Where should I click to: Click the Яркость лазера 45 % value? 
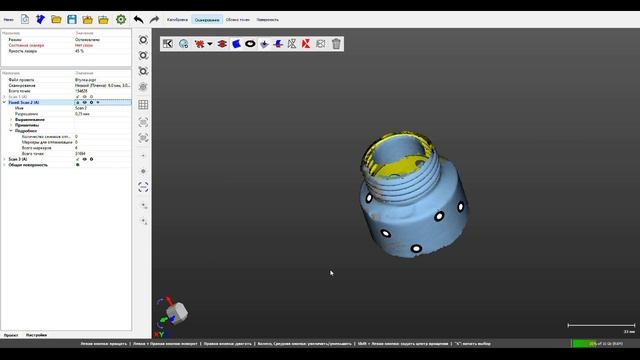[80, 51]
